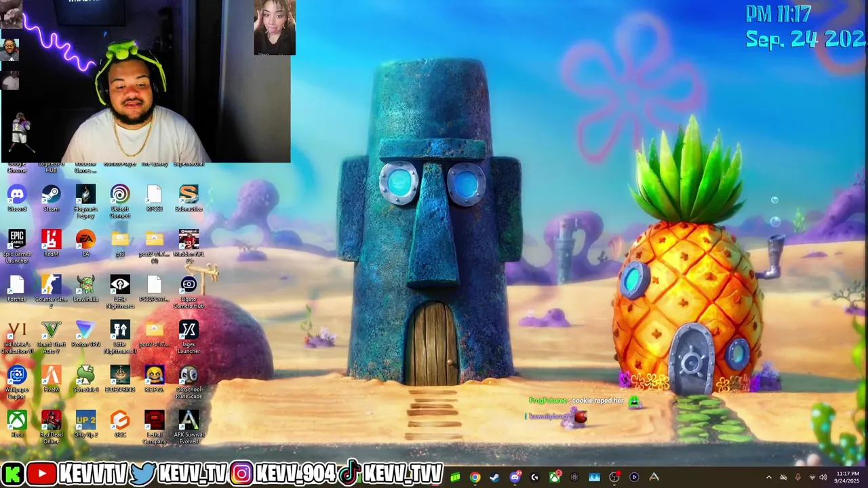This screenshot has width=868, height=488.
Task: Launch ARK Survival Evolved desktop shortcut
Action: (x=189, y=427)
